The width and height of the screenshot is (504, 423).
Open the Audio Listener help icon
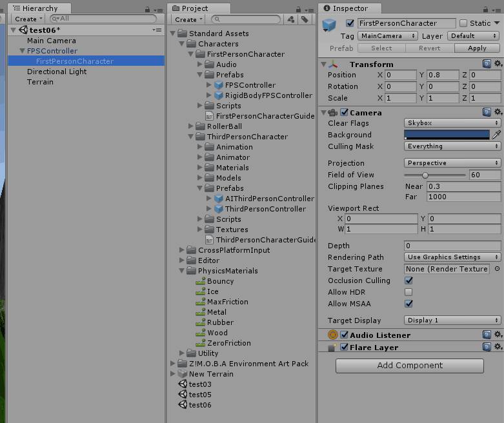[487, 335]
